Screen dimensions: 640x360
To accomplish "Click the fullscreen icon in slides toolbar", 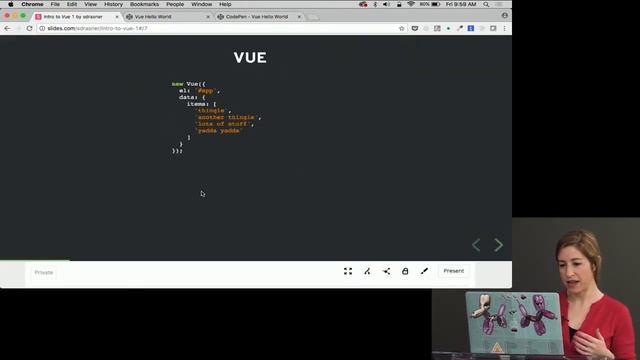I will coord(348,271).
